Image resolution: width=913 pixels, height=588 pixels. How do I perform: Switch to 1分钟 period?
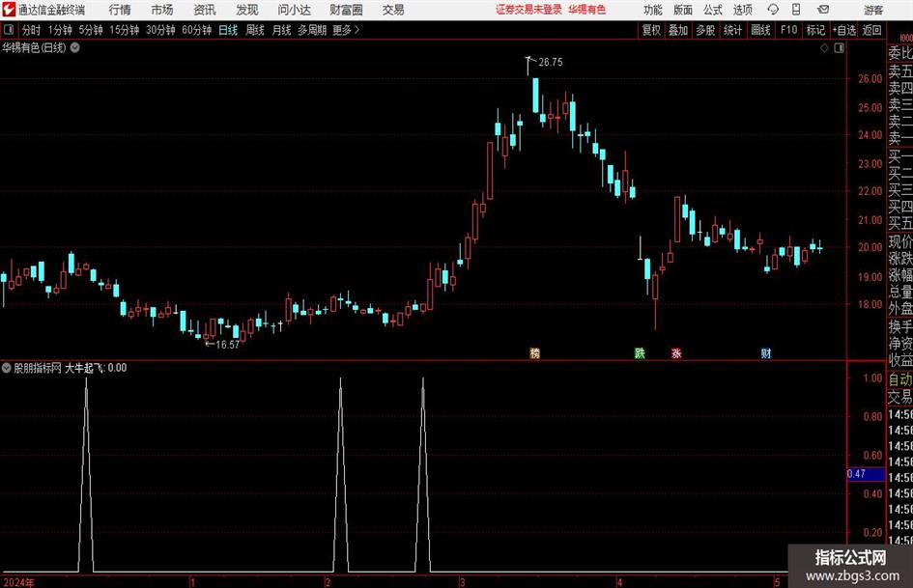pyautogui.click(x=60, y=30)
